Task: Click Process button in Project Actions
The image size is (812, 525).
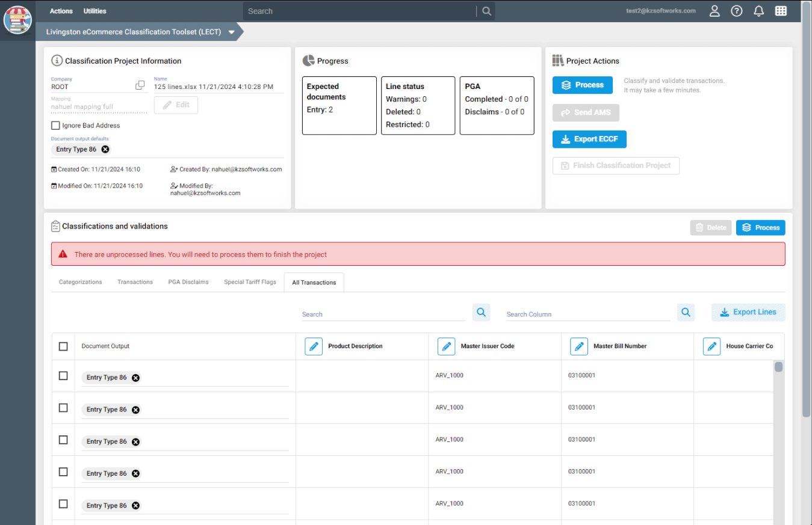Action: click(583, 85)
